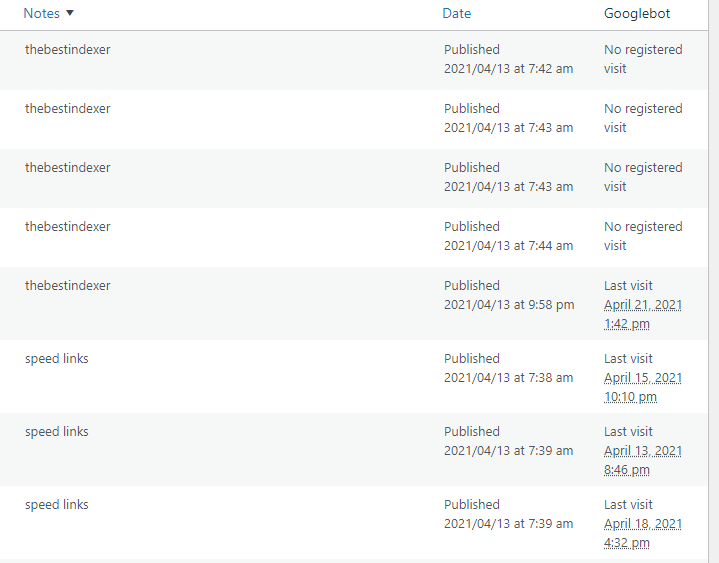Click the Published status in the 9:58 pm row
This screenshot has height=563, width=719.
click(471, 286)
